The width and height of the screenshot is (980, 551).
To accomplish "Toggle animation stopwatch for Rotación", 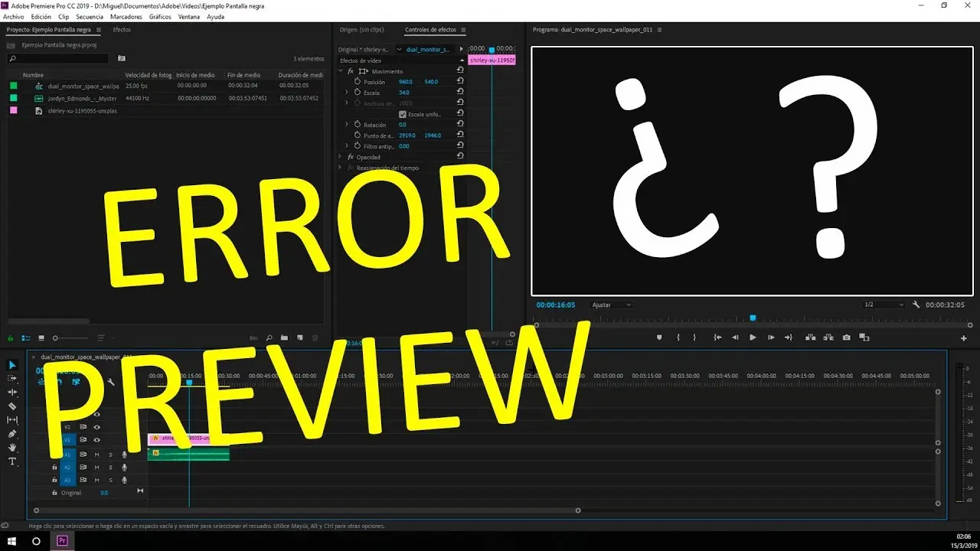I will click(357, 124).
